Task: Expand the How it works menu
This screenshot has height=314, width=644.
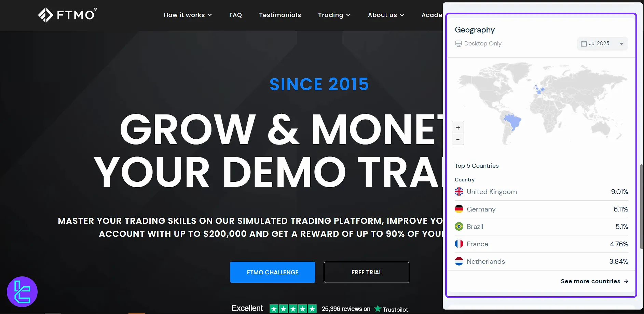Action: point(188,15)
